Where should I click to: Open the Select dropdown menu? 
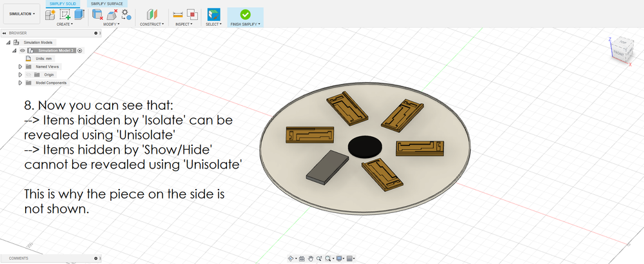[x=213, y=25]
